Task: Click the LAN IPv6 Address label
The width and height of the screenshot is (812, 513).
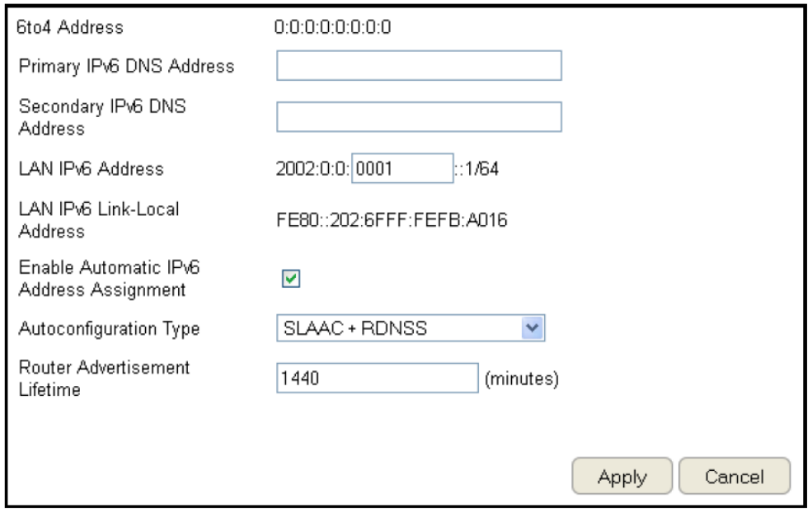Action: pos(91,169)
